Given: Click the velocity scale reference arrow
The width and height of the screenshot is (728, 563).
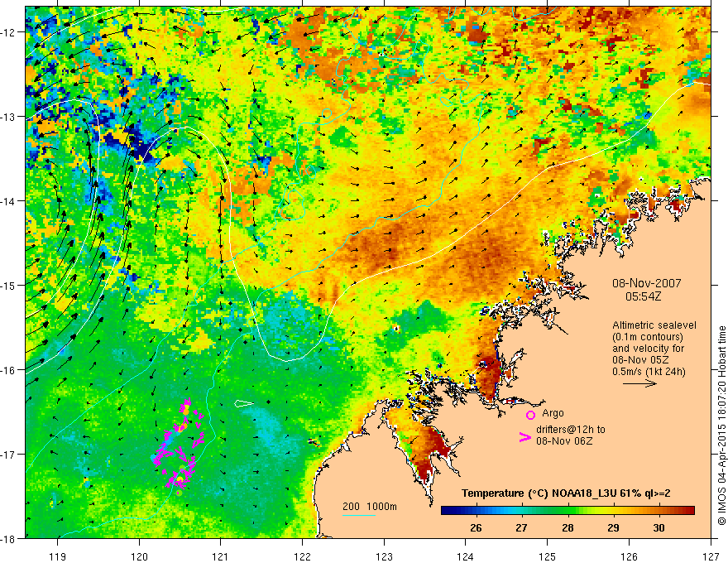Looking at the screenshot, I should click(639, 383).
